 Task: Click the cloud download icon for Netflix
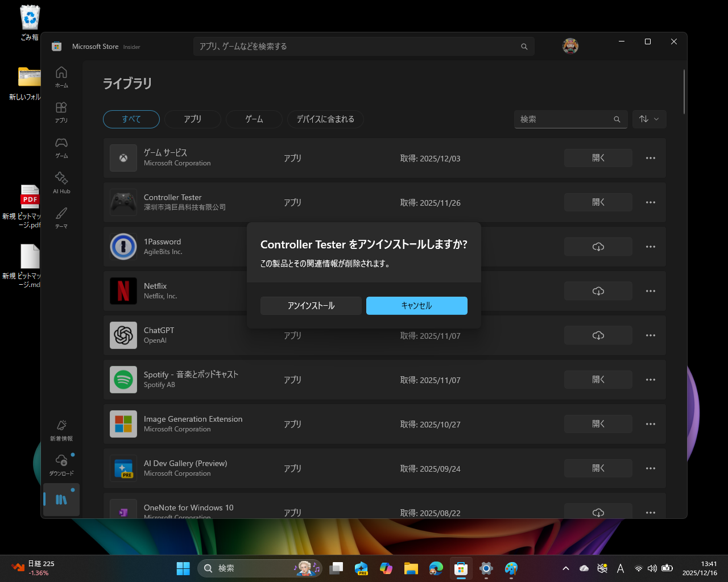point(598,290)
